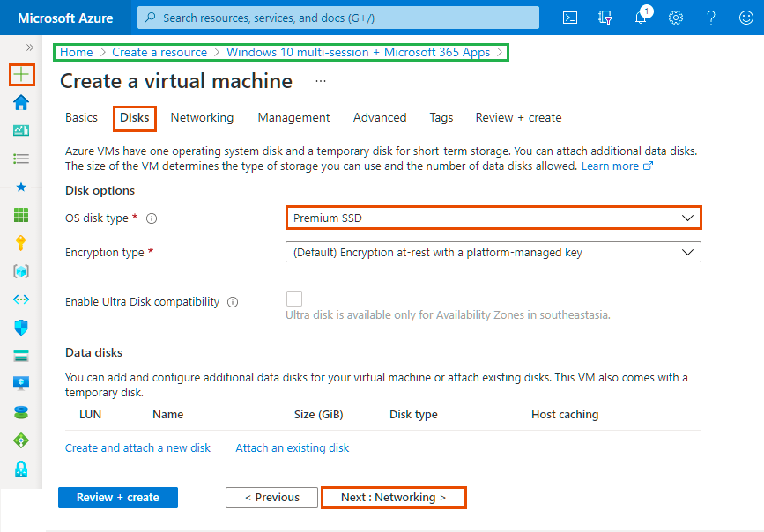Open the Encryption type dropdown
Screen dimensions: 764x532
pyautogui.click(x=493, y=253)
